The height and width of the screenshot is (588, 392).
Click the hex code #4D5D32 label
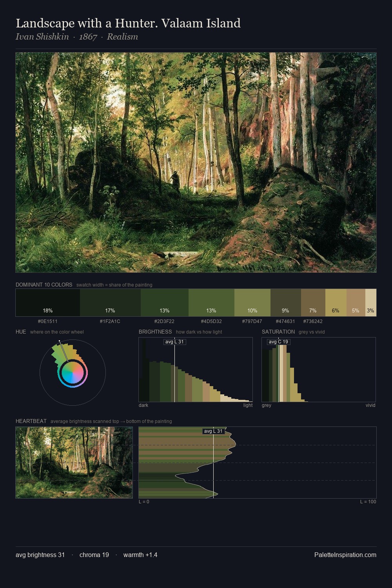211,321
